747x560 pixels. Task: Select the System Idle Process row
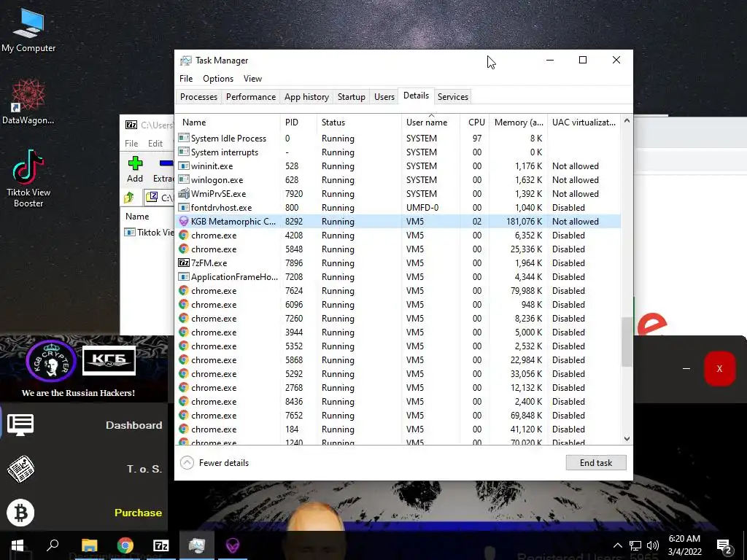click(398, 139)
